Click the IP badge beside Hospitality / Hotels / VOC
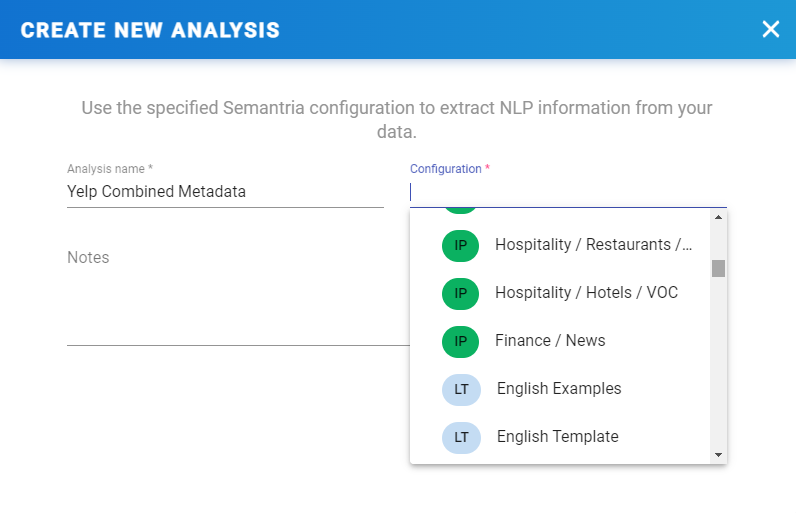Screen dimensions: 796x513 click(x=461, y=293)
